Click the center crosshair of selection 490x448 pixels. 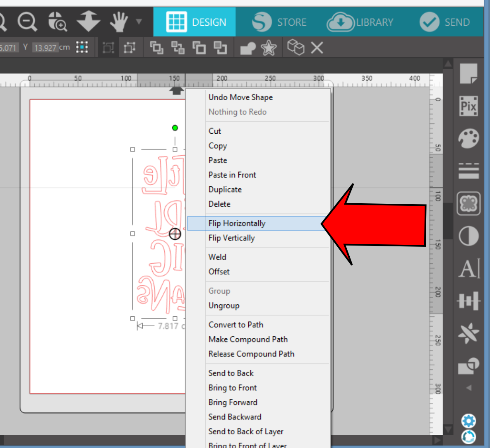[x=175, y=234]
